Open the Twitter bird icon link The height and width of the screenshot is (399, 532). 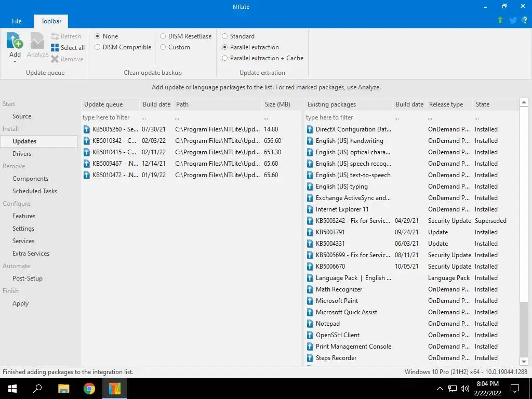pyautogui.click(x=513, y=20)
